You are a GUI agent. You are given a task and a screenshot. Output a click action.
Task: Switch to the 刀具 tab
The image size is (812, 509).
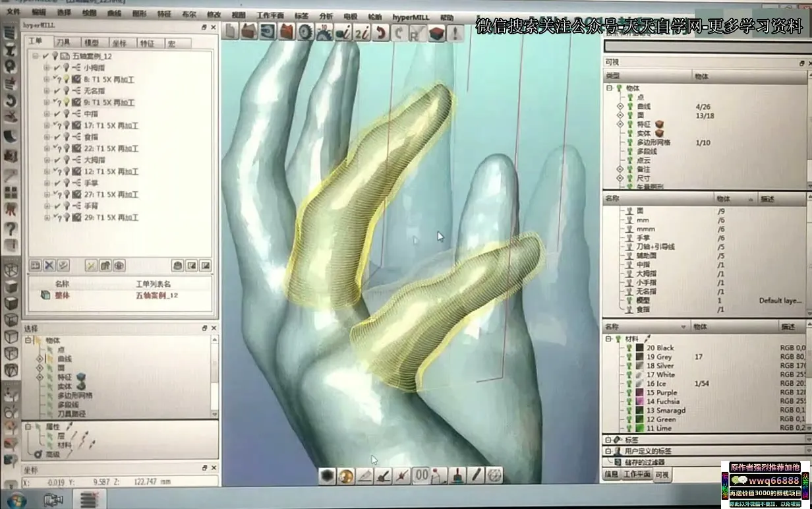(x=63, y=43)
